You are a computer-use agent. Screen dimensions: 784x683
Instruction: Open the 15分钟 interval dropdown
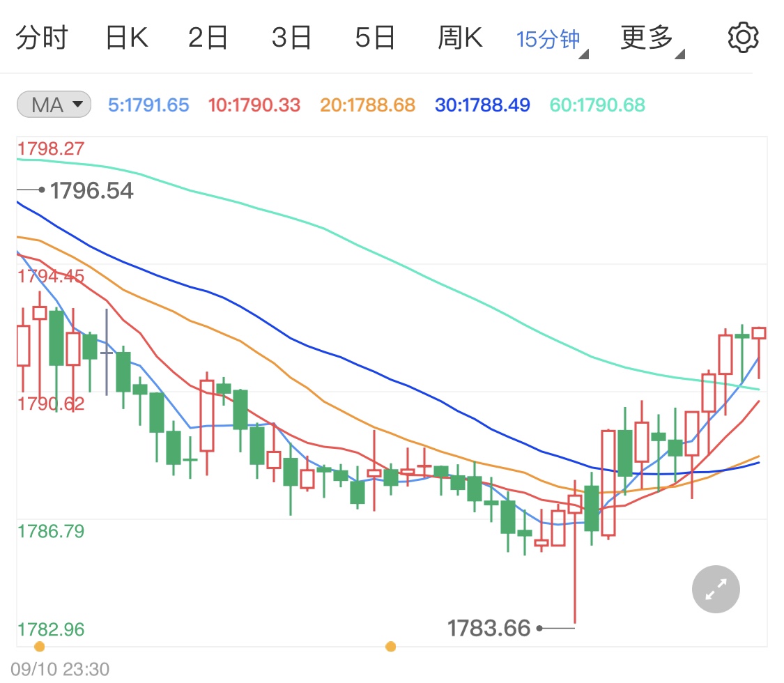(552, 40)
